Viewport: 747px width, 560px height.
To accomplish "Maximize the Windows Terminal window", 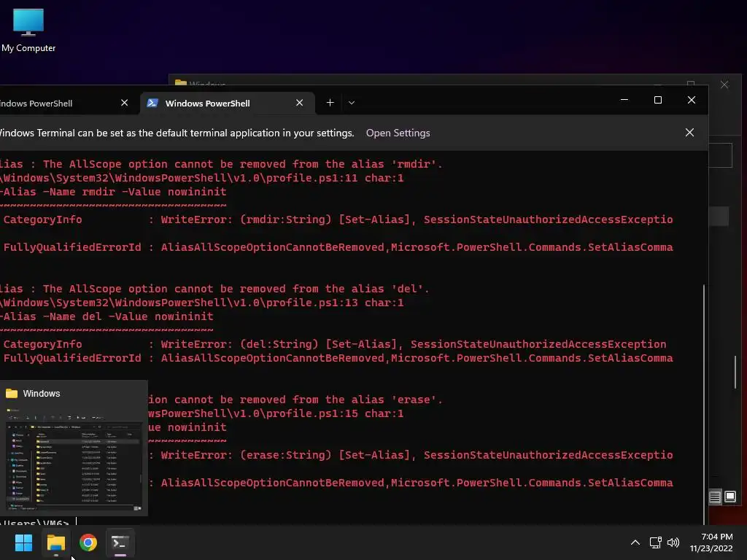I will 658,100.
